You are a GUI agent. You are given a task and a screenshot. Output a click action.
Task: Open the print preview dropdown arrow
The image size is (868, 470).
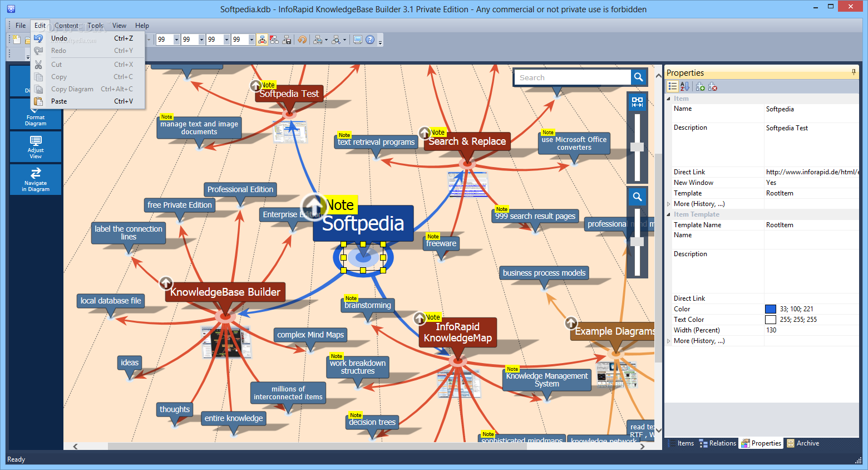click(x=344, y=40)
